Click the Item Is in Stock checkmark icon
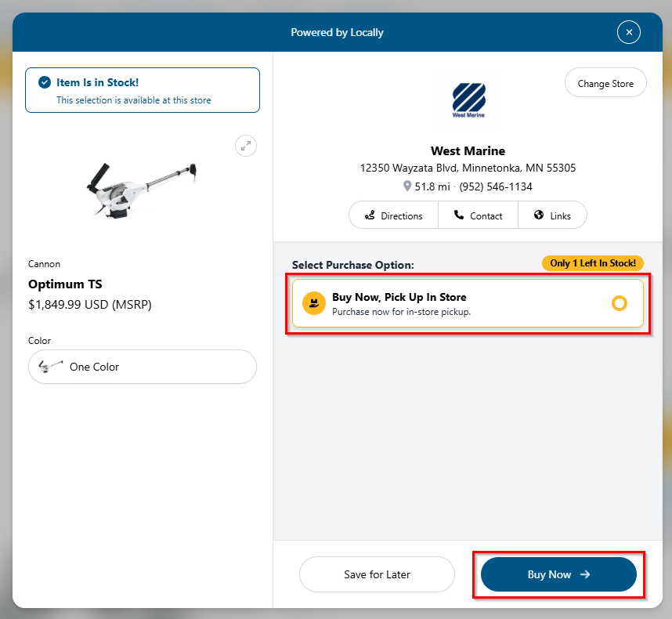Screen dimensions: 672x619 pos(45,82)
